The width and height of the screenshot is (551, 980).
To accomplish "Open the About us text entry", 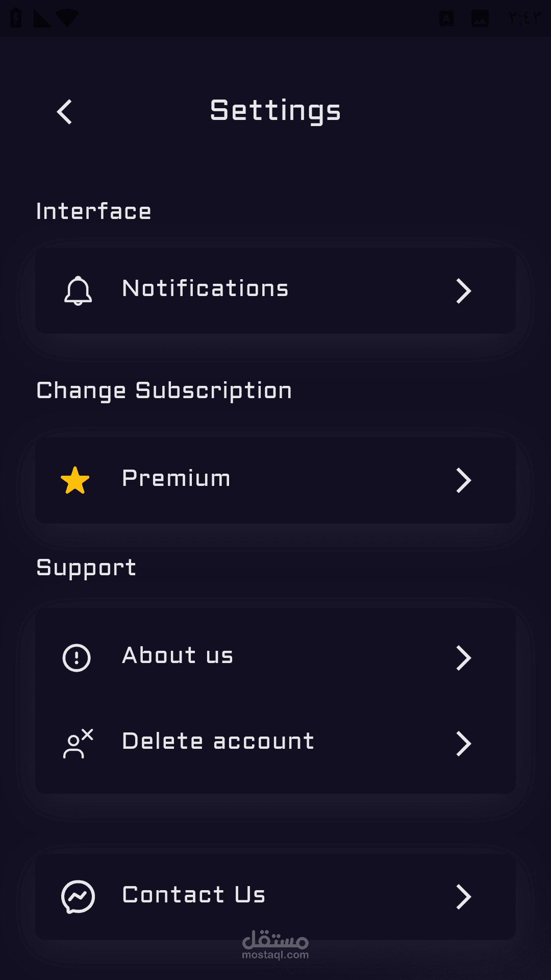I will [x=178, y=656].
